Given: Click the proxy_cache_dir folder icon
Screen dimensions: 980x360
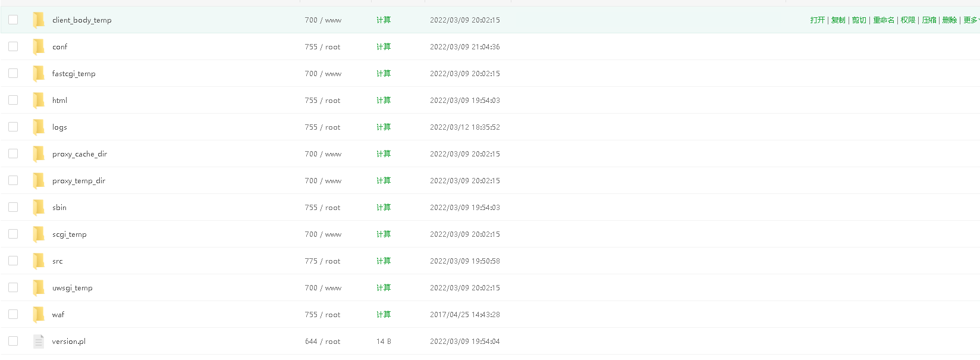Looking at the screenshot, I should click(x=39, y=154).
